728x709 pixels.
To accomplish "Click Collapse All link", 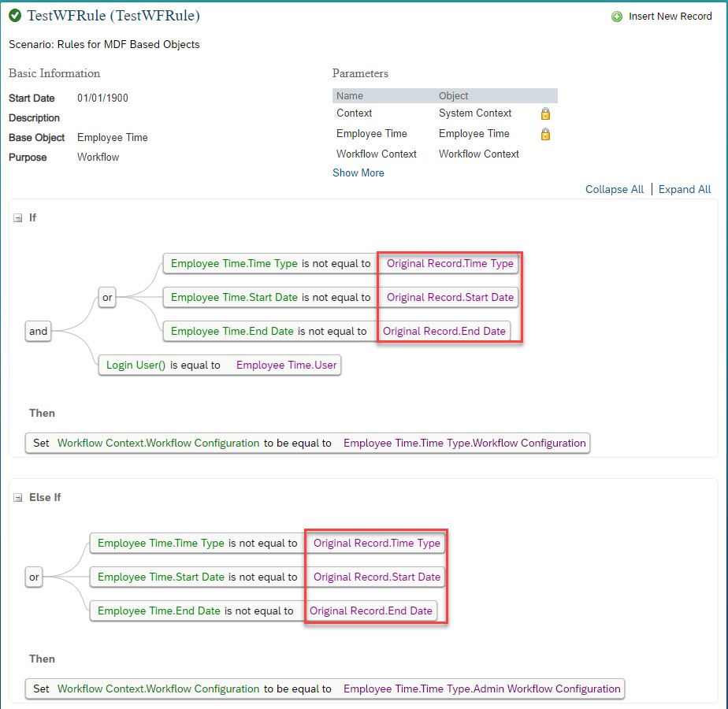I will [x=615, y=189].
